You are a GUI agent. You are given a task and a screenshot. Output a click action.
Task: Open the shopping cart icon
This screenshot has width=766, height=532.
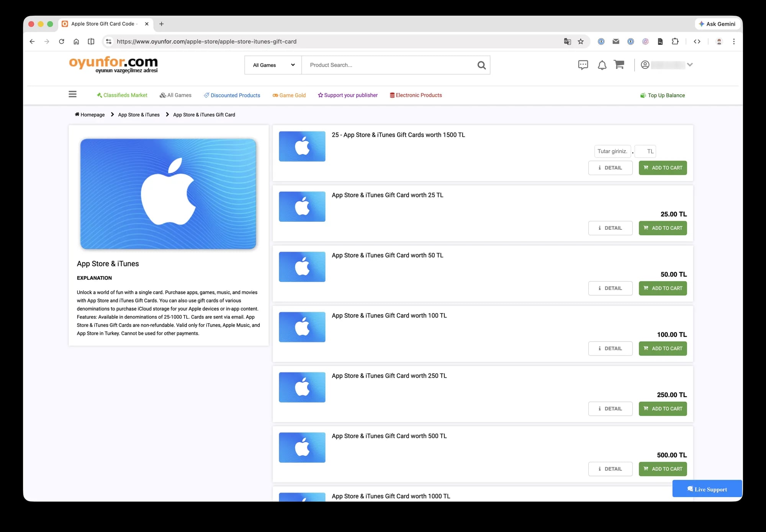point(619,65)
